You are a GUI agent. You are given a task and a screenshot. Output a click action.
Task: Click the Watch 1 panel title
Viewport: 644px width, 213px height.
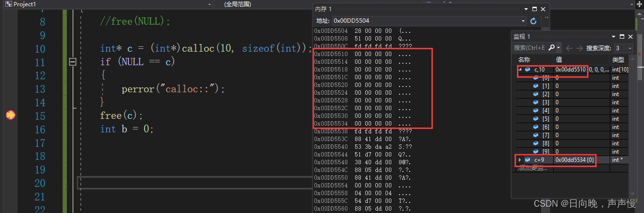521,36
